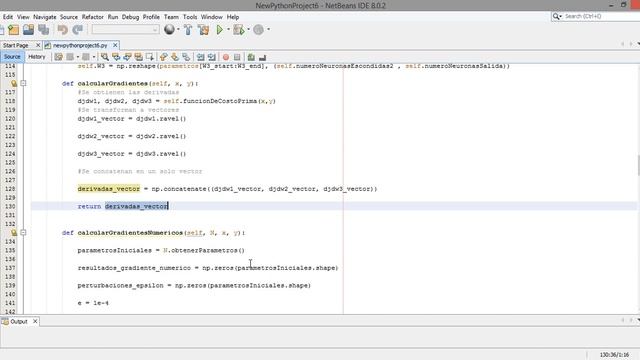Open the Source menu

(69, 17)
